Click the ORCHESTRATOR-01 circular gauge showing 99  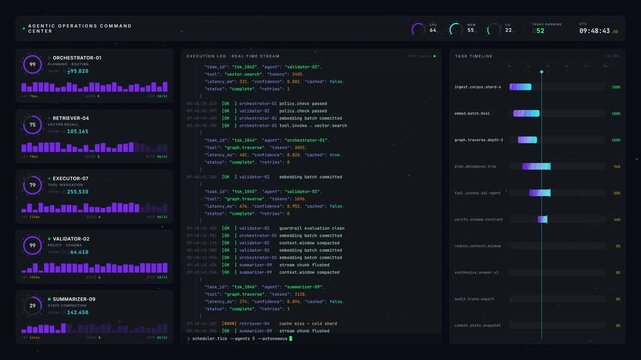point(32,64)
